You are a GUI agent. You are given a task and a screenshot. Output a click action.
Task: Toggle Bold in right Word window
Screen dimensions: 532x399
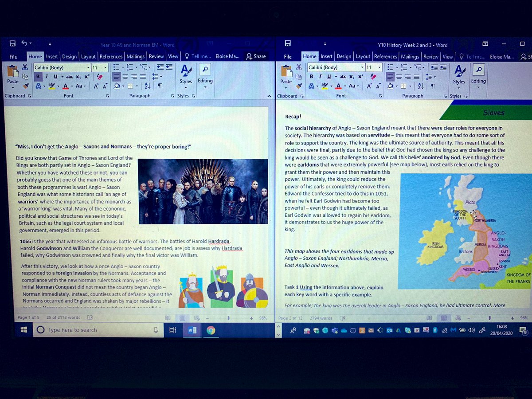[x=312, y=76]
